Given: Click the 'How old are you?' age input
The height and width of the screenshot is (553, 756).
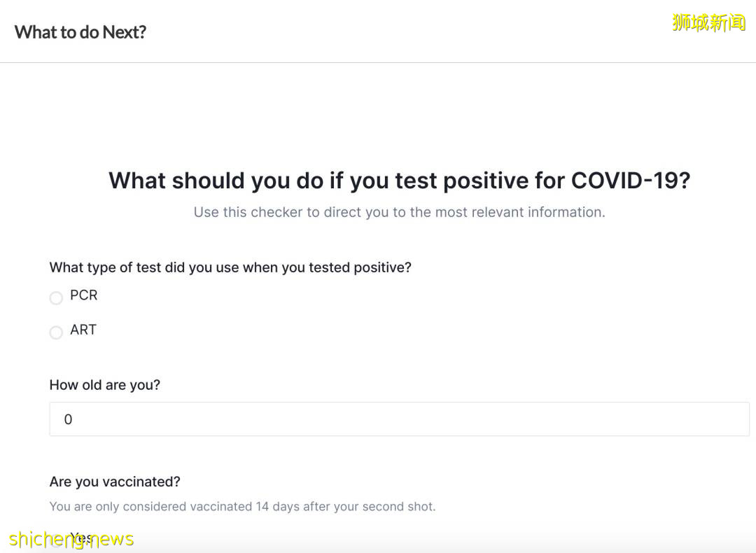Looking at the screenshot, I should click(399, 419).
